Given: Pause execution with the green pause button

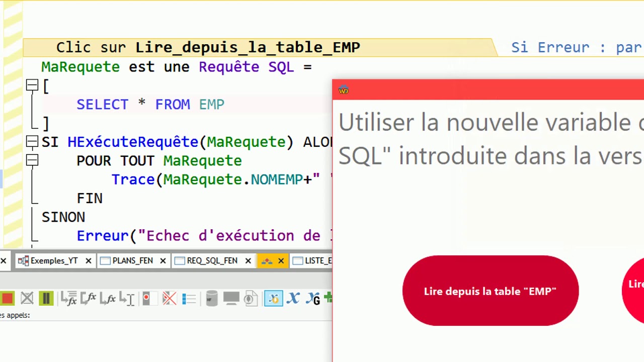Looking at the screenshot, I should click(46, 299).
